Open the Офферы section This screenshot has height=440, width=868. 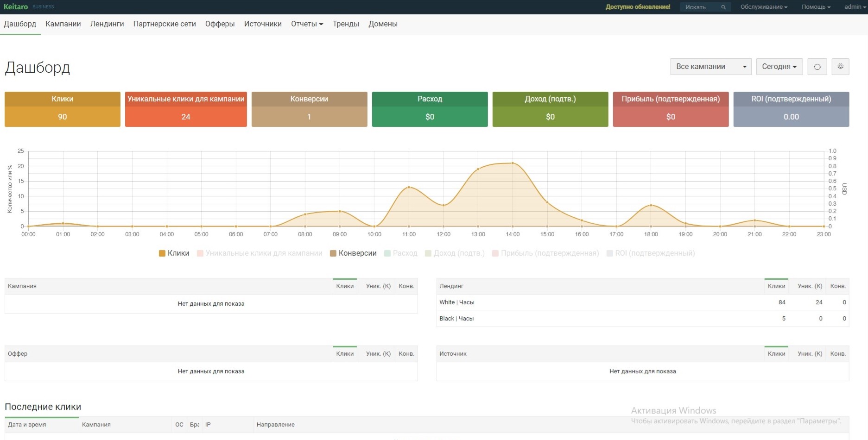[x=220, y=24]
